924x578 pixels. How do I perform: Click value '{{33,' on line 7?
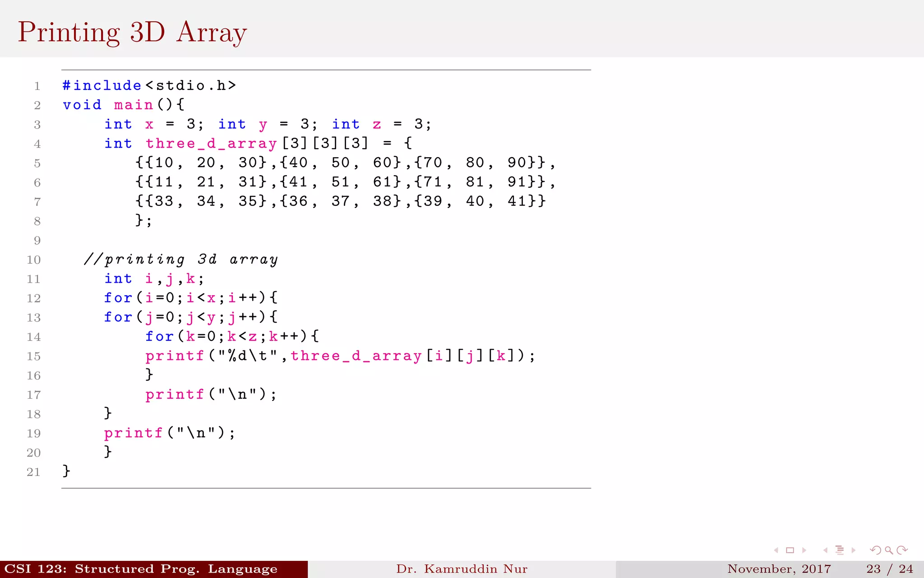[159, 201]
